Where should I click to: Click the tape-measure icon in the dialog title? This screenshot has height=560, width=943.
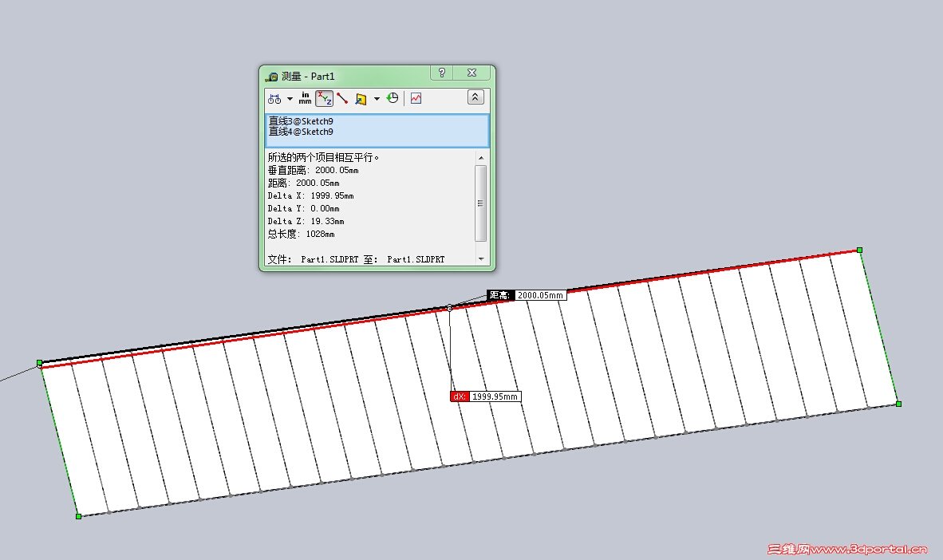tap(272, 77)
